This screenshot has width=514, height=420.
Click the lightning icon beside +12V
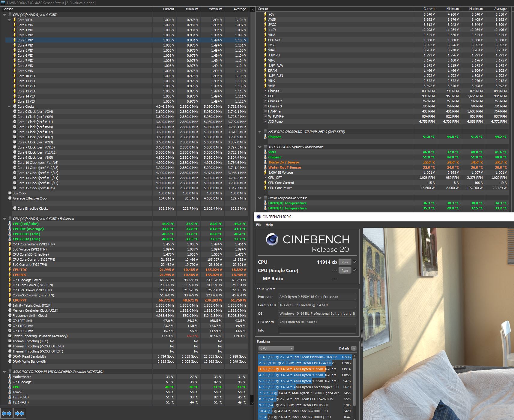pos(265,30)
